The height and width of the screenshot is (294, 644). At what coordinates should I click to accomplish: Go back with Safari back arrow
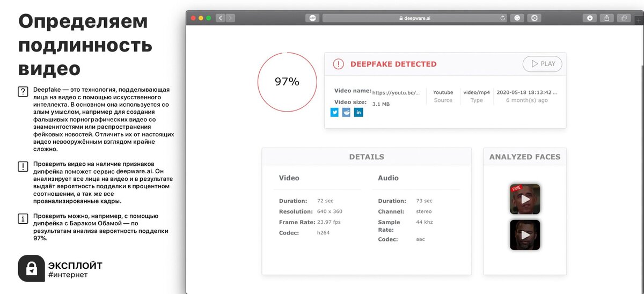[x=221, y=18]
